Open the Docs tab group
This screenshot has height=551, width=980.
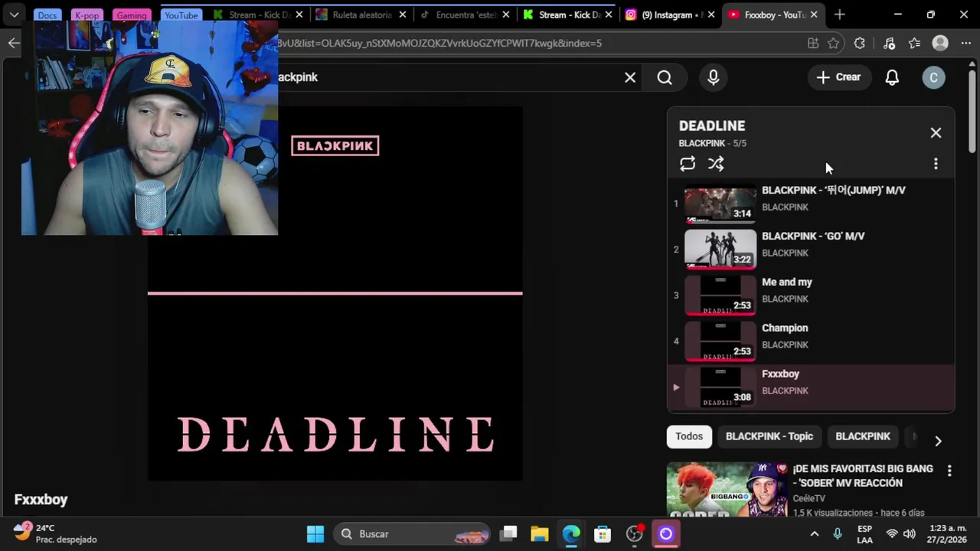[x=47, y=15]
